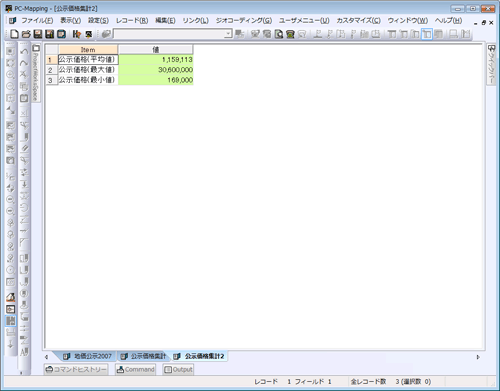This screenshot has width=500, height=391.
Task: Open a file via the folder icon
Action: click(x=26, y=34)
